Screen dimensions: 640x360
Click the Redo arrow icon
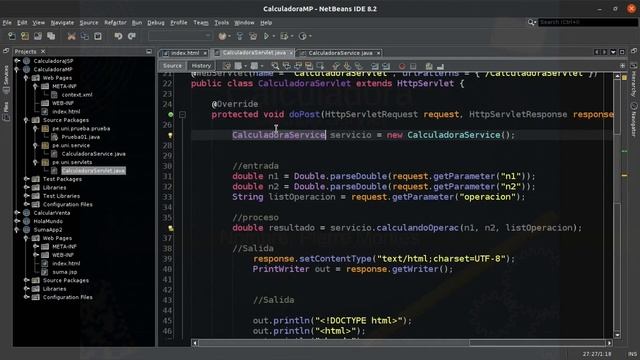(x=131, y=36)
